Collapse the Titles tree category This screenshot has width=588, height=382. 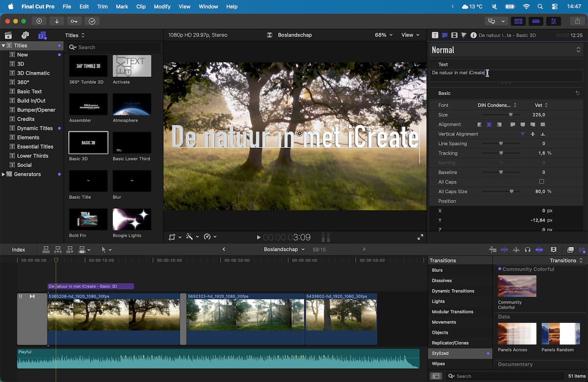[x=3, y=46]
